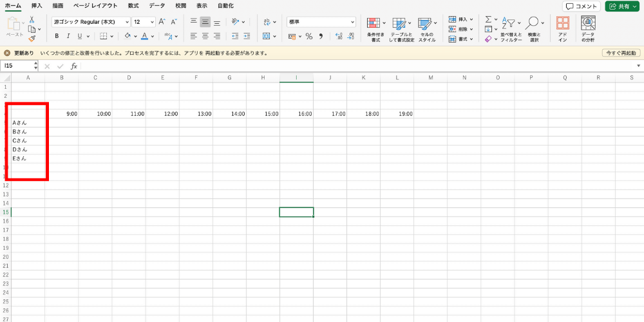Open the 数式 ribbon tab

pos(133,6)
